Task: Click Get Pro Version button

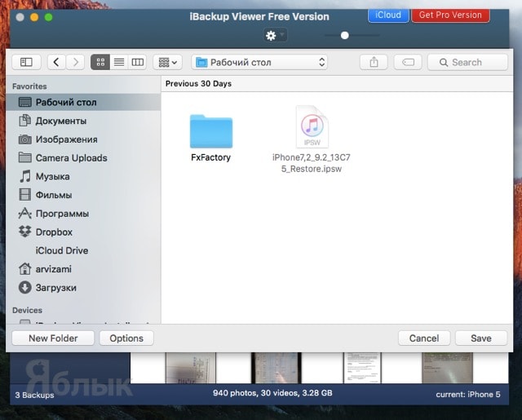Action: click(449, 15)
